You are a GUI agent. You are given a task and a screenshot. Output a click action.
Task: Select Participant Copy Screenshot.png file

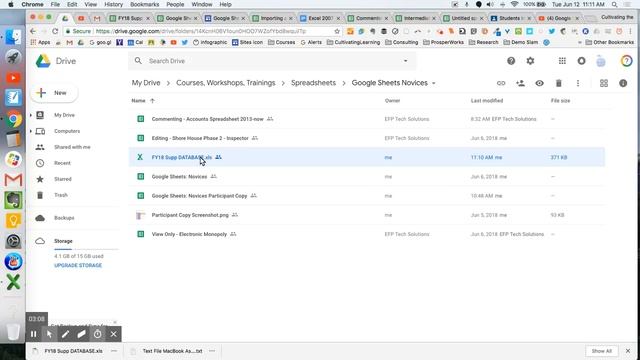(367, 215)
